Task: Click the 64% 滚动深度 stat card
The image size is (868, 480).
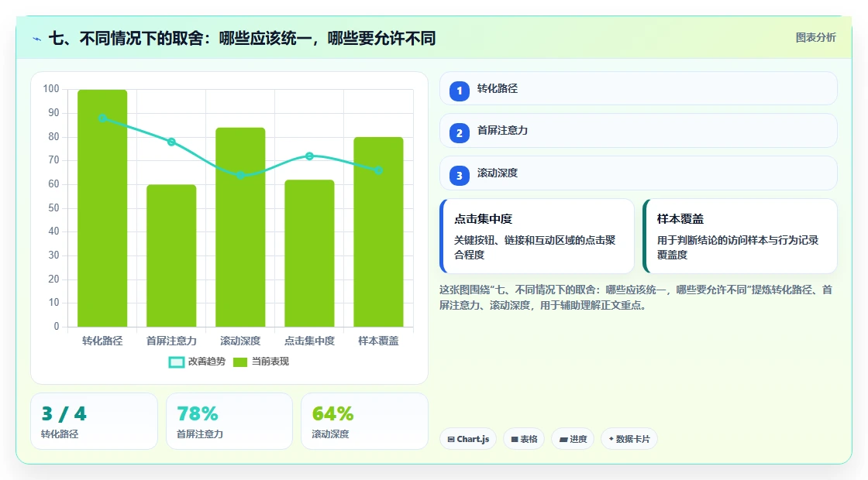Action: 364,421
